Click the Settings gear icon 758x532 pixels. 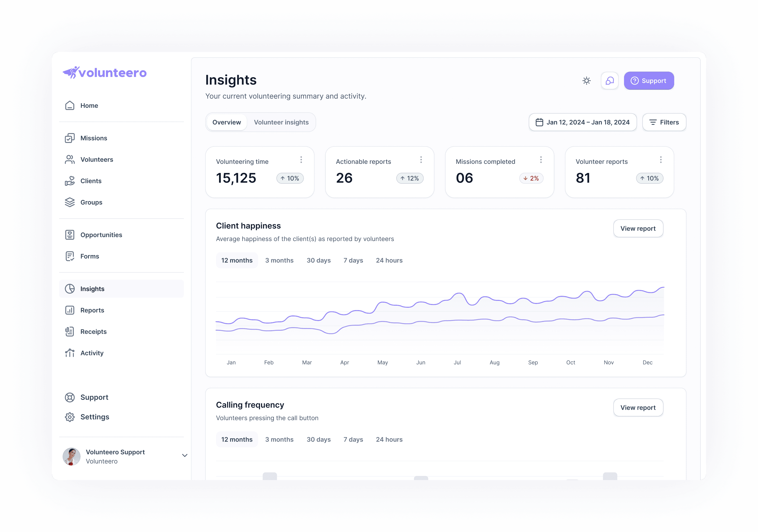(x=70, y=417)
